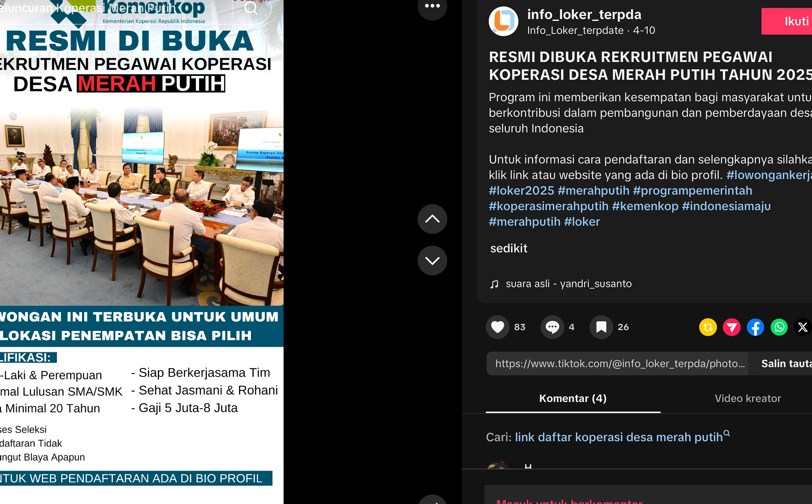812x504 pixels.
Task: Open the #indonesiamaju hashtag
Action: 726,206
